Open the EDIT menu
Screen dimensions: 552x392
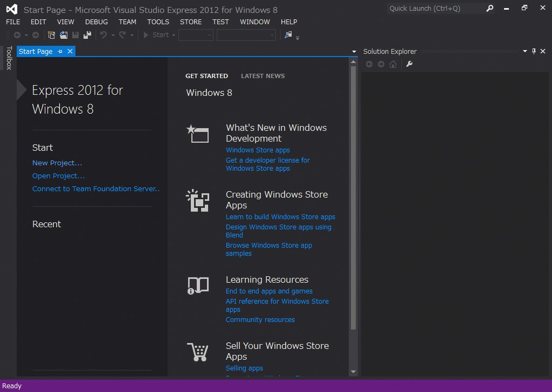click(38, 22)
